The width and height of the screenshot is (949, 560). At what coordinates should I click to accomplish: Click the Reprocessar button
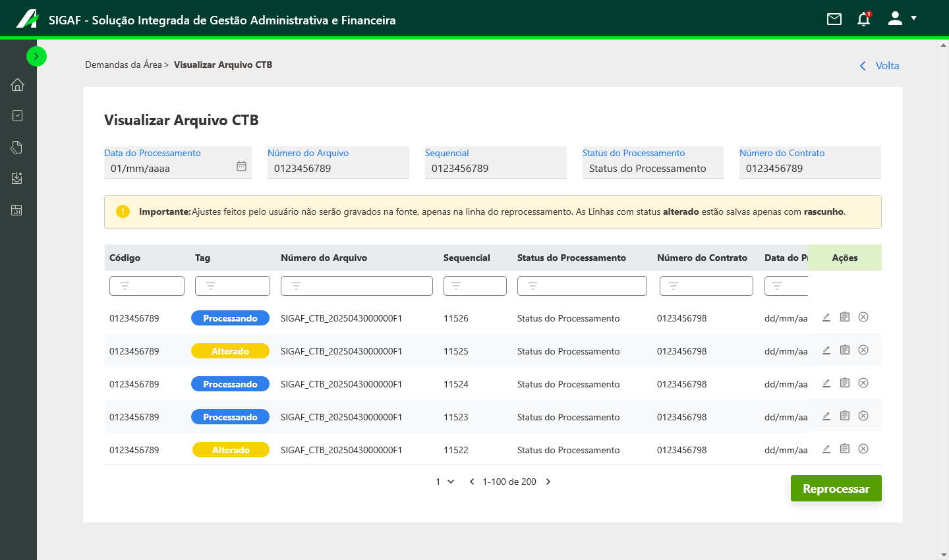836,488
